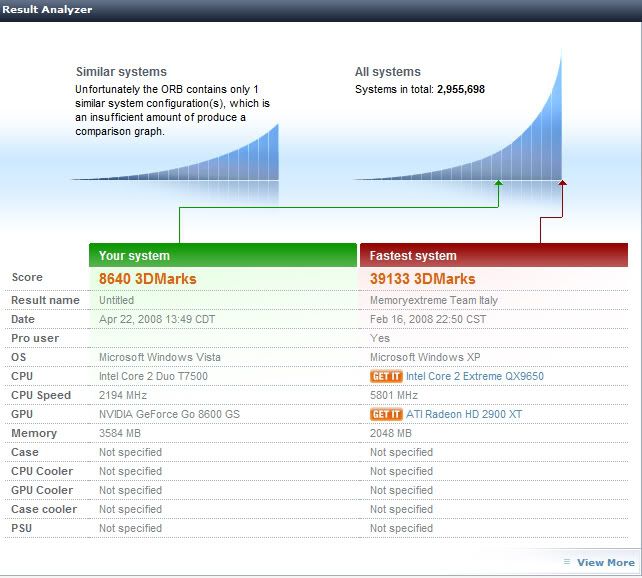The width and height of the screenshot is (642, 578).
Task: Click the 3584 MB memory value
Action: coord(120,433)
